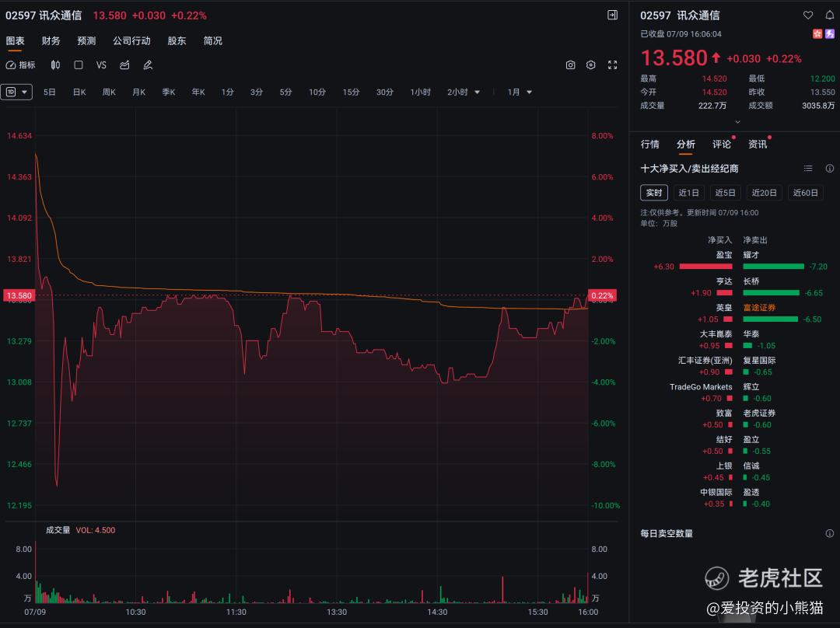Switch to the 预测 tab

pyautogui.click(x=86, y=40)
